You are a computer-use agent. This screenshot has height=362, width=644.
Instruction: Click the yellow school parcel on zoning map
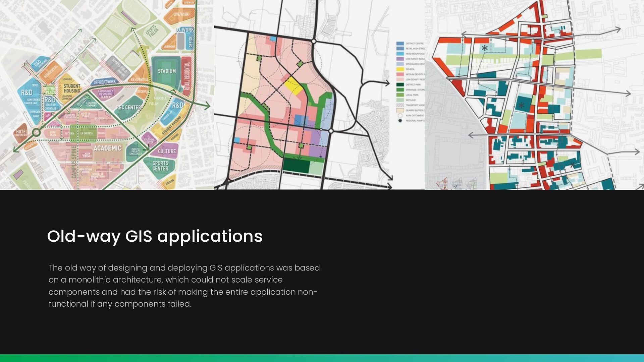coord(293,86)
